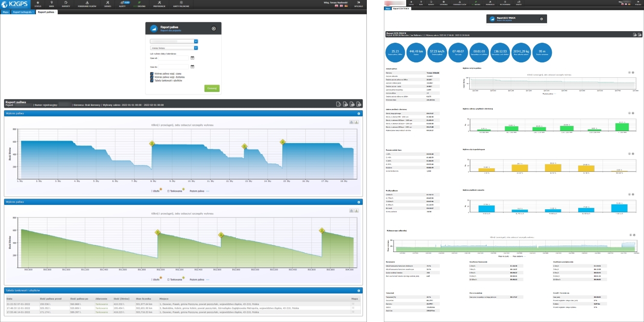Click the K2GPS logo
This screenshot has height=322, width=644.
click(15, 5)
